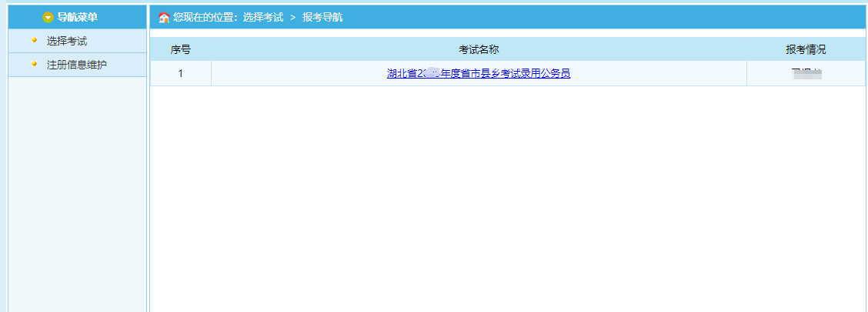Image resolution: width=868 pixels, height=312 pixels.
Task: Click the 考试名称 column header
Action: [x=479, y=49]
